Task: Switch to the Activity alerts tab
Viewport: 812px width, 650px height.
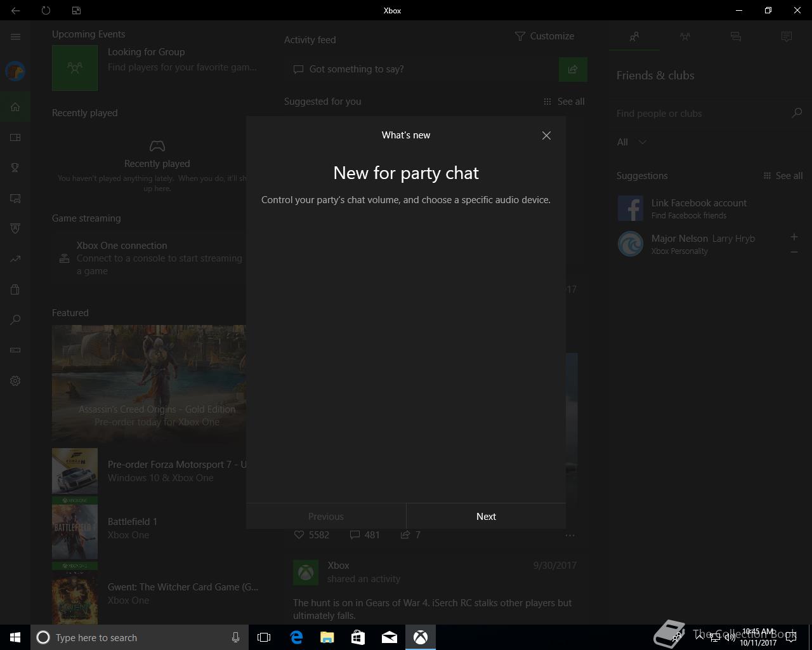Action: coord(787,37)
